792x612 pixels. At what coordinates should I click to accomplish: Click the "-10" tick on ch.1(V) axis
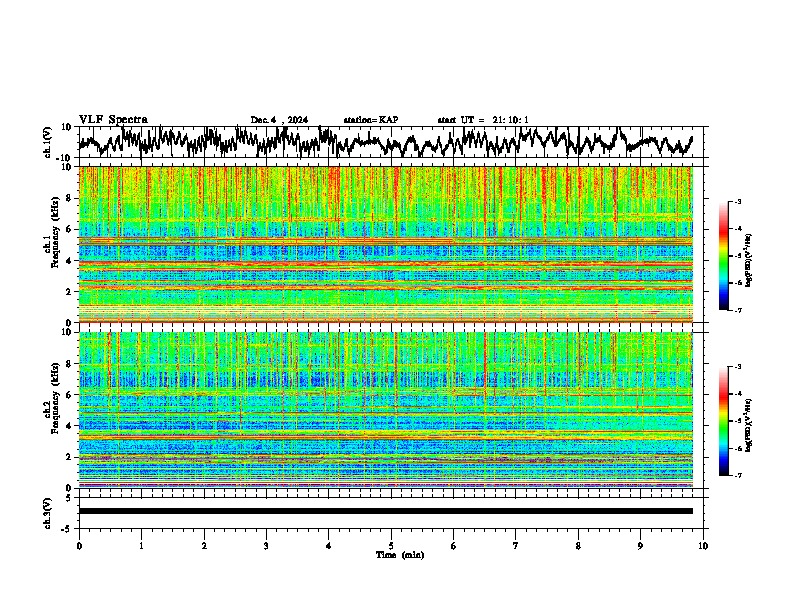tap(64, 158)
